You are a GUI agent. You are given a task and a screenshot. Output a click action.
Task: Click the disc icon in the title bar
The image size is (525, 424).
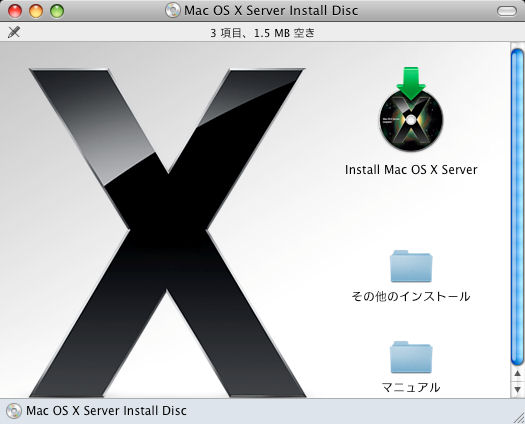click(173, 10)
